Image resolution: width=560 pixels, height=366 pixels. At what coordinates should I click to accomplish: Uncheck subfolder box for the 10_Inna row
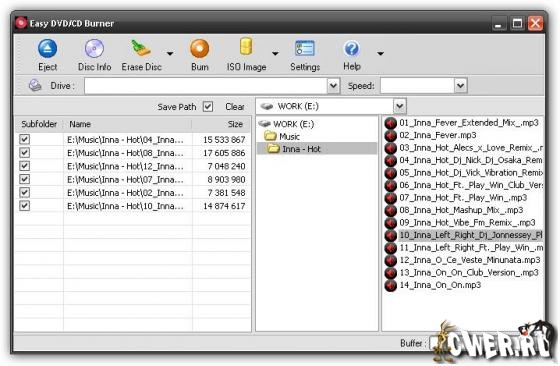[24, 206]
